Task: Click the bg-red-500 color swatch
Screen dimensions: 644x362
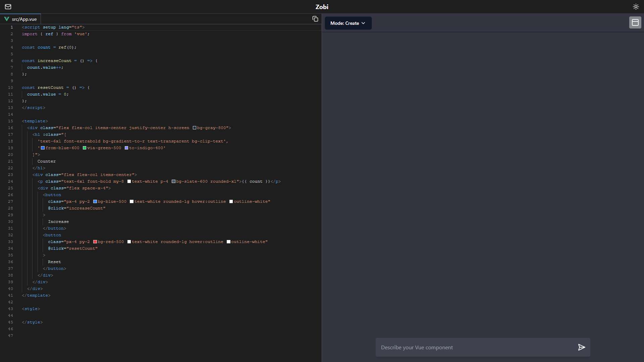Action: (95, 242)
